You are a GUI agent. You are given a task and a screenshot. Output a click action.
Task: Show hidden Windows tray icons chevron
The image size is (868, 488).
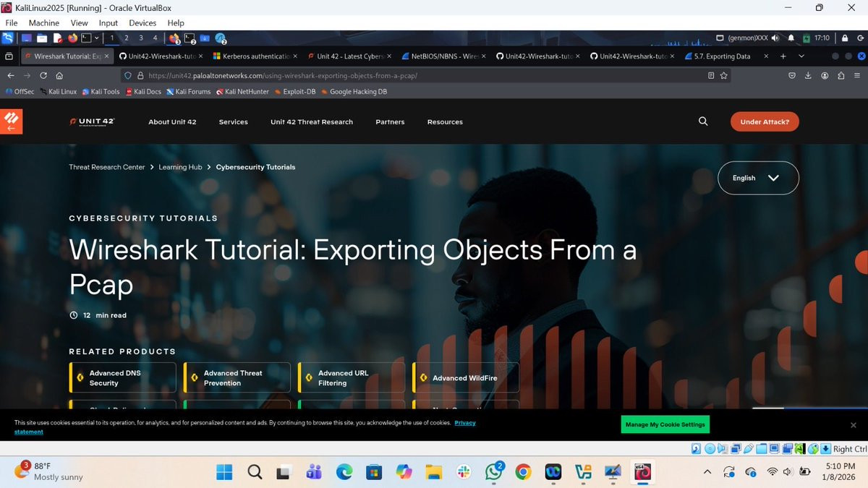click(x=707, y=472)
